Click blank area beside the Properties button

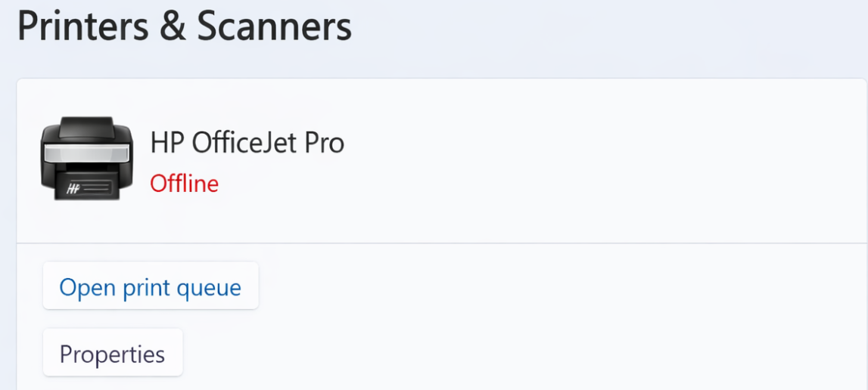click(x=454, y=353)
